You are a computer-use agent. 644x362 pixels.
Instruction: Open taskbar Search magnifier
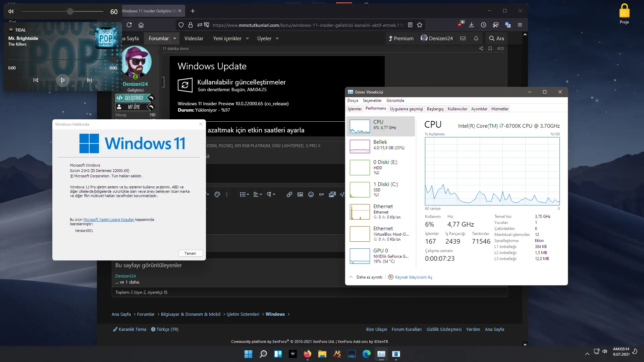tap(263, 354)
